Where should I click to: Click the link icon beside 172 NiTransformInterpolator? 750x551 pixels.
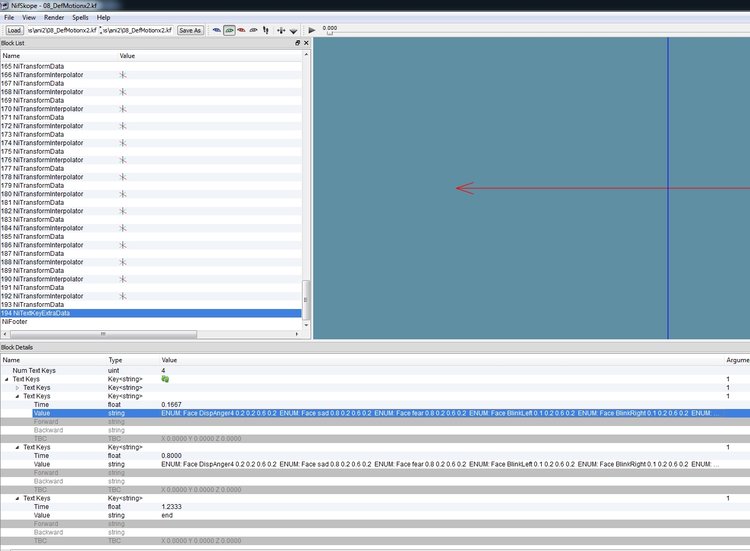click(123, 126)
